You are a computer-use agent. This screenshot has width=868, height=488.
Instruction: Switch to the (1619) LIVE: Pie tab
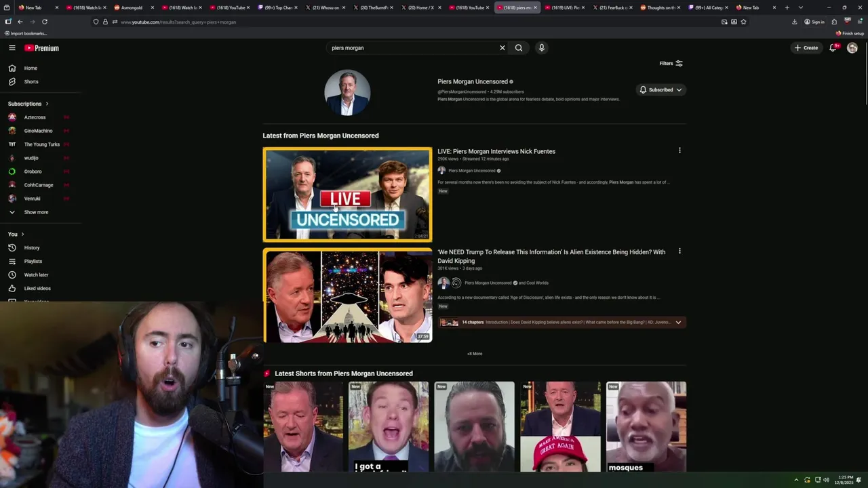[x=564, y=7]
